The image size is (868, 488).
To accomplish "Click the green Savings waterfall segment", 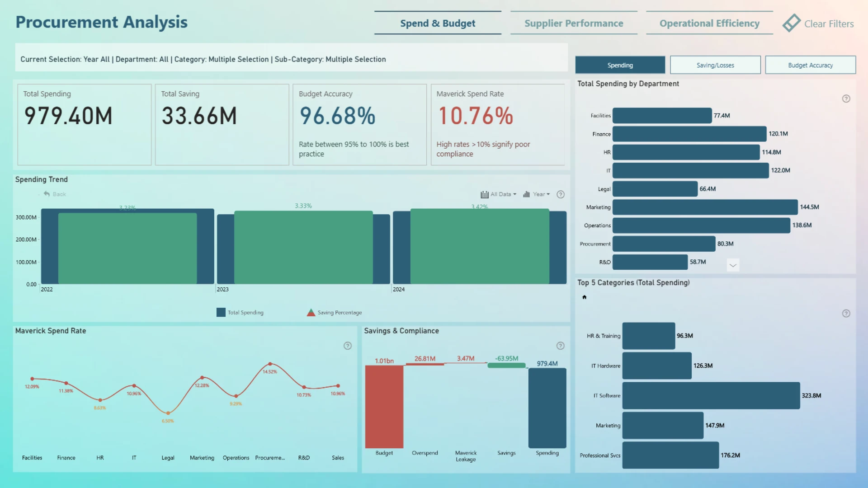I will click(506, 365).
